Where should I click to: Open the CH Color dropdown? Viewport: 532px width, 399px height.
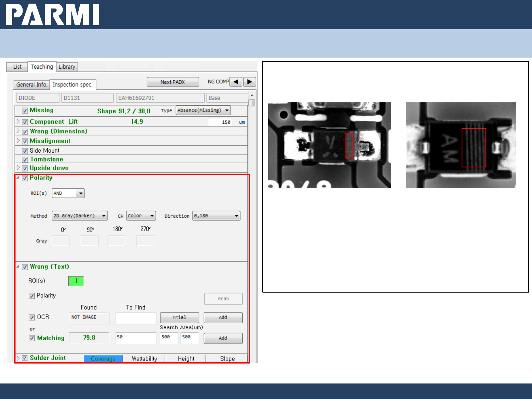[141, 216]
